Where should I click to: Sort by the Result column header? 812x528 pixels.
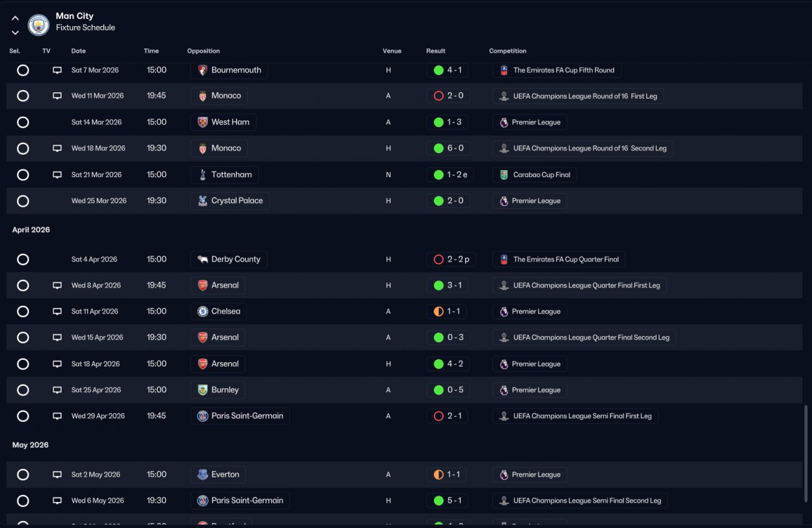tap(436, 51)
